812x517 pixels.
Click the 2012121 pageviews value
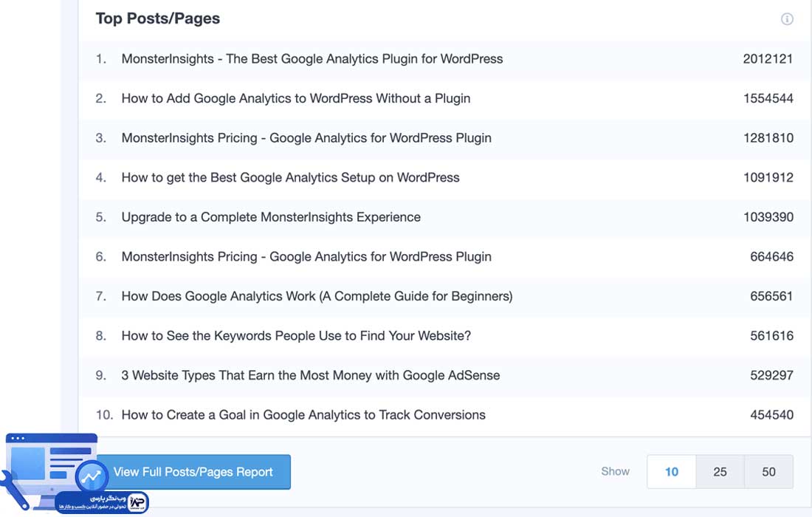click(768, 59)
